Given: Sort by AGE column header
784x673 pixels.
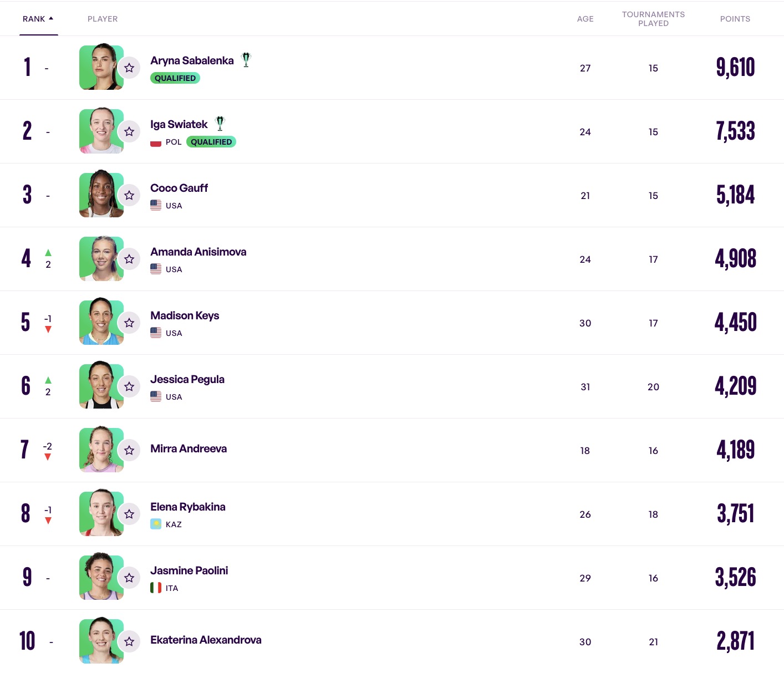Looking at the screenshot, I should [585, 19].
